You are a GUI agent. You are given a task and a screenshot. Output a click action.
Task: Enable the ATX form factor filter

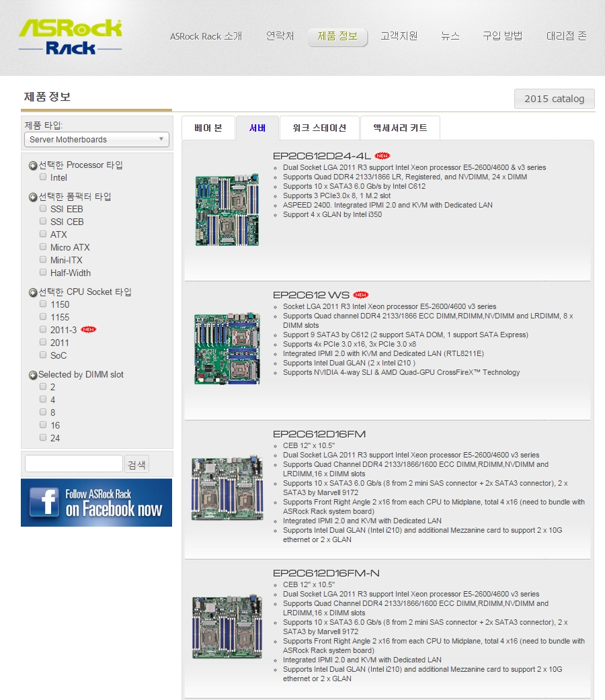[x=43, y=234]
